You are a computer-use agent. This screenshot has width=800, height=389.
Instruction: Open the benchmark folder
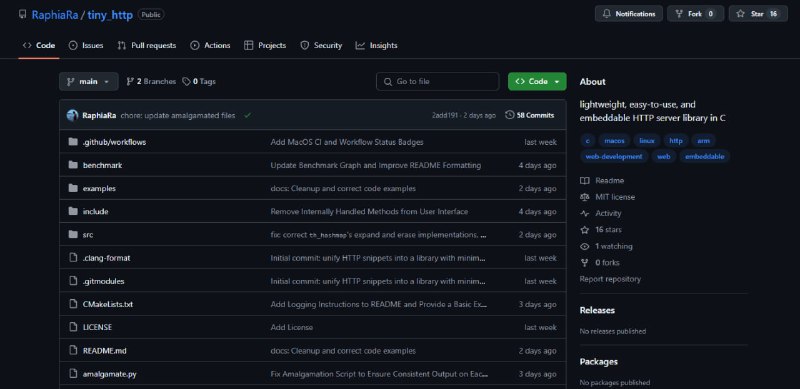tap(102, 165)
